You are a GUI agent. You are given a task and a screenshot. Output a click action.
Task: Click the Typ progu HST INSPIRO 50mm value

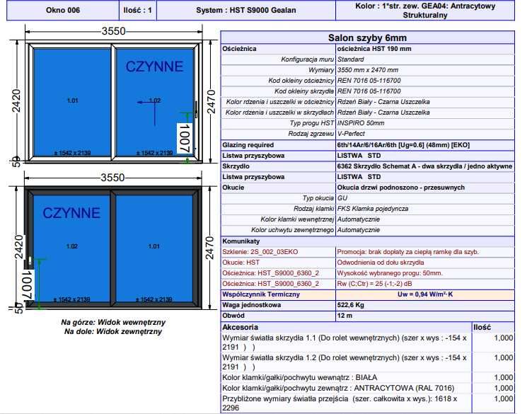click(361, 123)
